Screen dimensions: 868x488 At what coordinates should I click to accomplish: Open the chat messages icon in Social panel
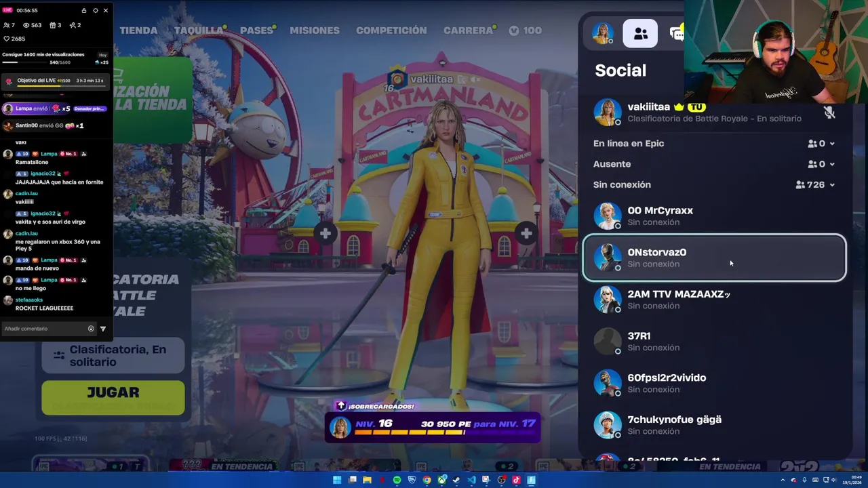pos(676,34)
